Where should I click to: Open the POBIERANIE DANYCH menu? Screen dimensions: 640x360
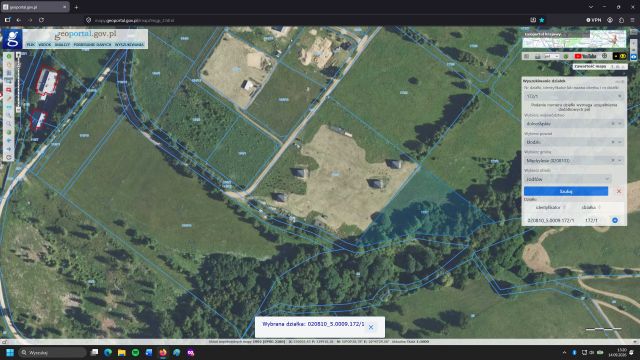pyautogui.click(x=92, y=44)
